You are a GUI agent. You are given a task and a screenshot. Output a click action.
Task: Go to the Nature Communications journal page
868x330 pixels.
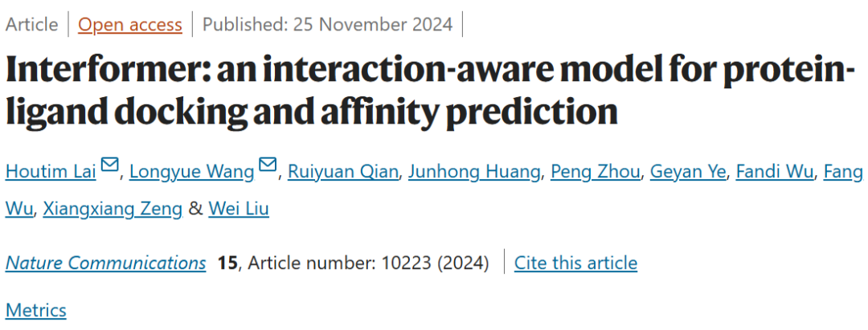point(105,263)
